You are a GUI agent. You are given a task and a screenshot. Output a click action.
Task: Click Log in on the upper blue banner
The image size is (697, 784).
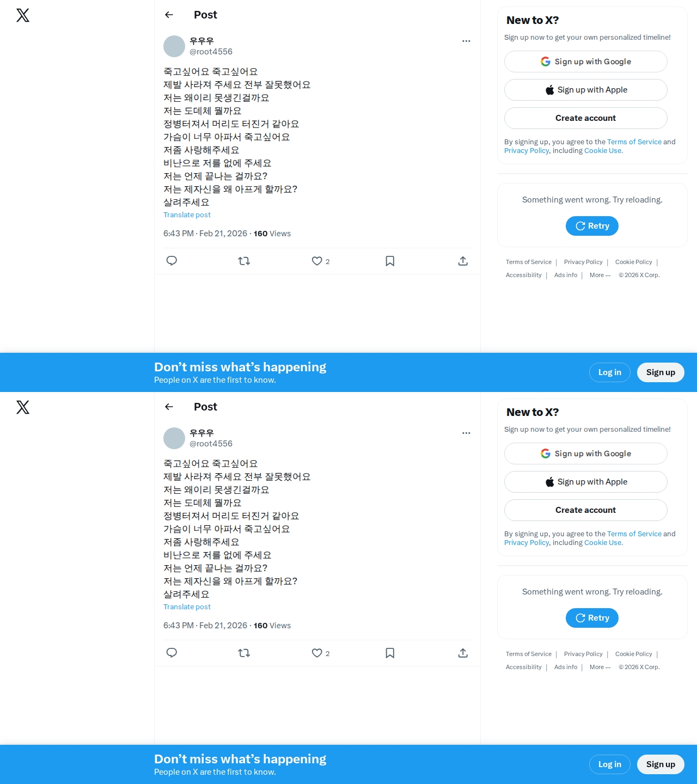tap(610, 372)
